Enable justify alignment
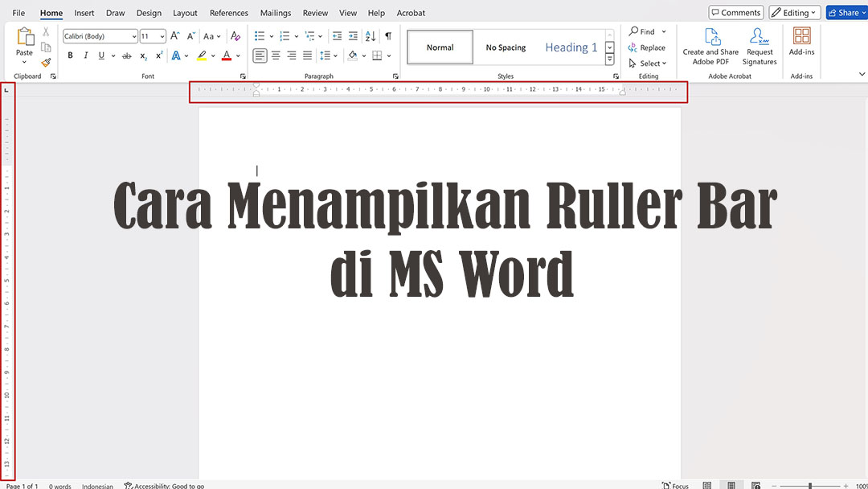This screenshot has height=489, width=868. [x=307, y=55]
